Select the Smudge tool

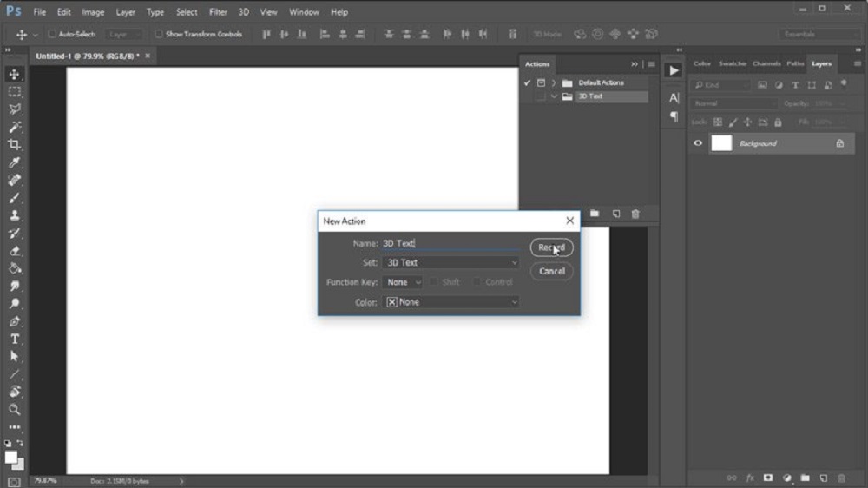click(15, 287)
